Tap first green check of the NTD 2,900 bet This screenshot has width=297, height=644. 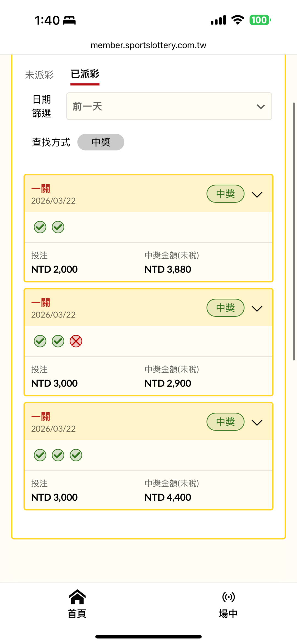click(x=40, y=341)
